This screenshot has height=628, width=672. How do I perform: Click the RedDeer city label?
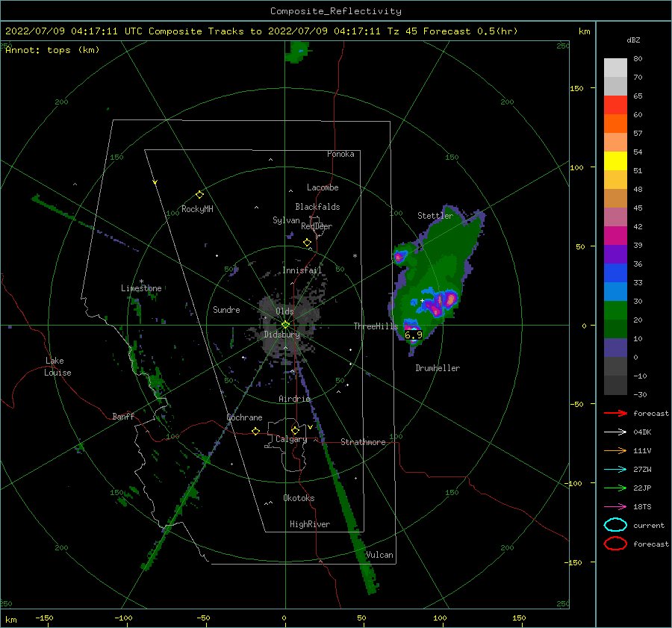(317, 226)
